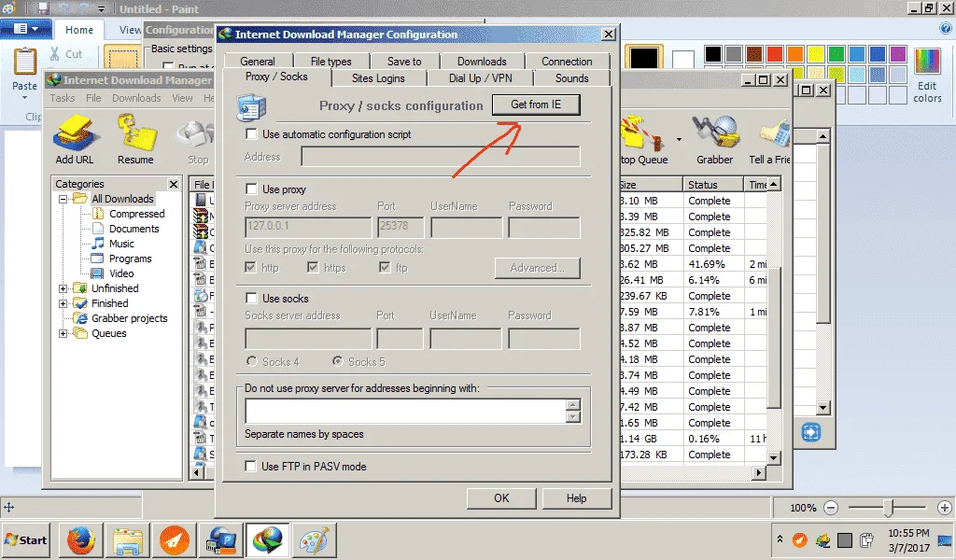Select the Video category
956x560 pixels.
121,273
